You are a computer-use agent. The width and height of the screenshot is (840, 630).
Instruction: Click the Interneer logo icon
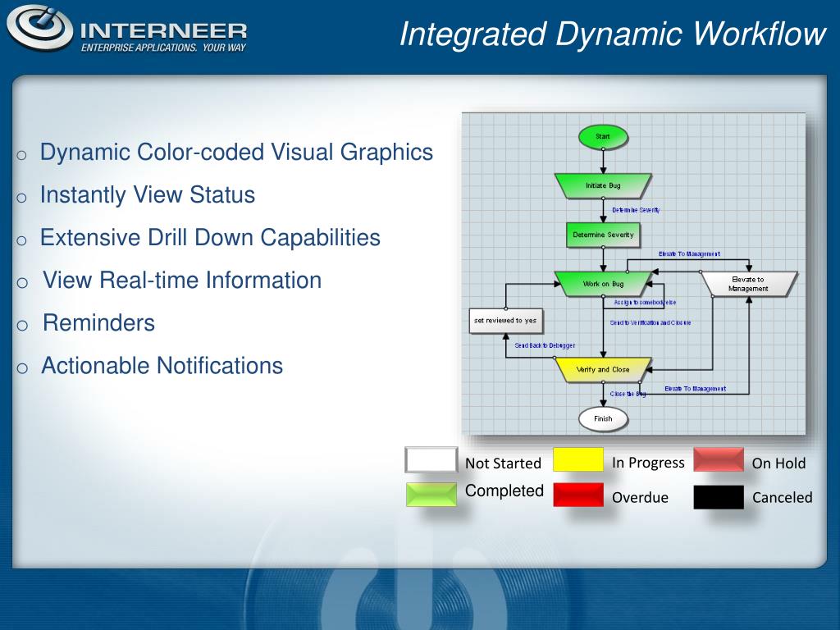[39, 27]
